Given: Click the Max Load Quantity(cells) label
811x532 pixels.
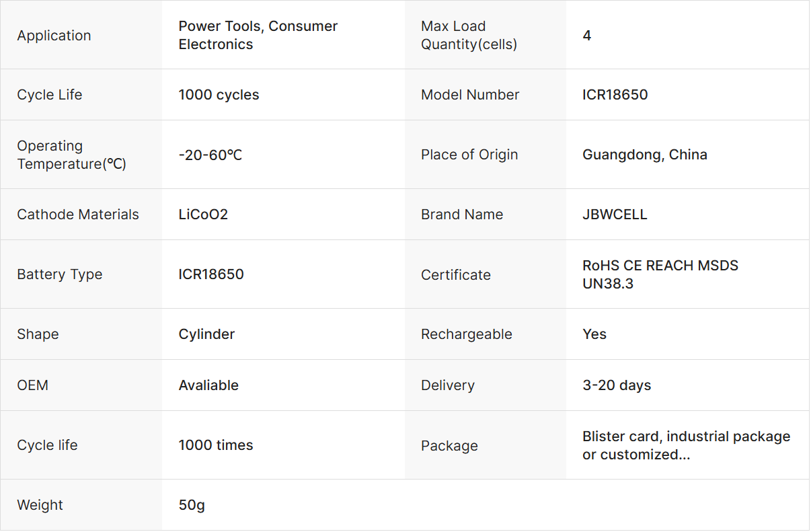Looking at the screenshot, I should 469,36.
